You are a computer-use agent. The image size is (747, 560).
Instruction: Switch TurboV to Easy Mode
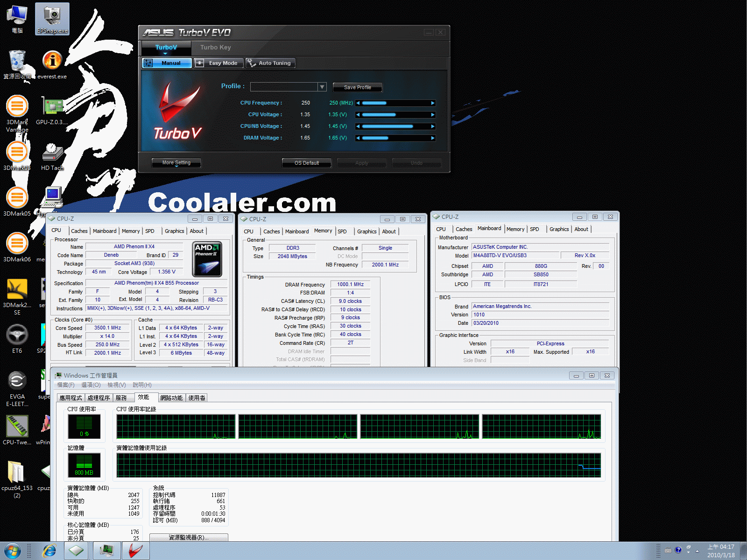[x=218, y=63]
